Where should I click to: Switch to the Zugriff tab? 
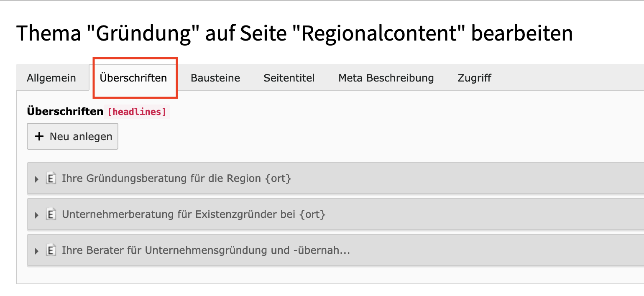tap(474, 78)
